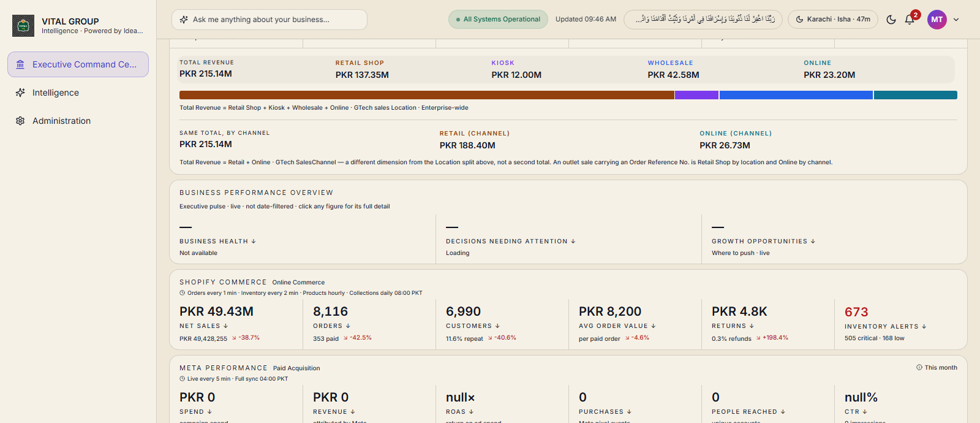The image size is (980, 423).
Task: Click the clock icon beside This month
Action: (919, 368)
